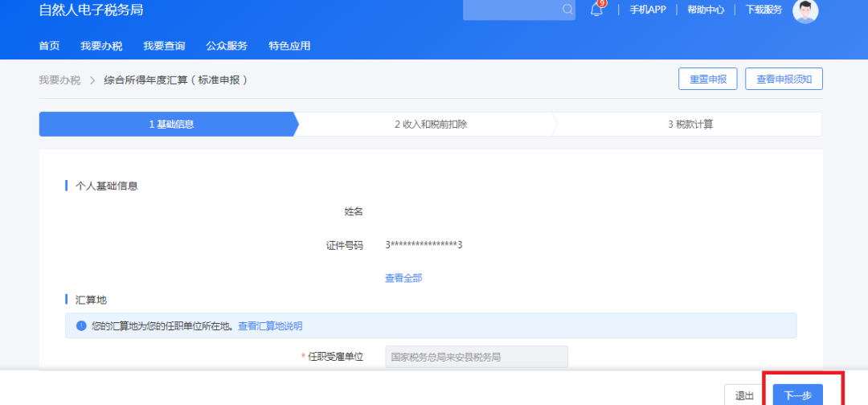The image size is (868, 405).
Task: Click the search magnifier icon
Action: click(567, 10)
